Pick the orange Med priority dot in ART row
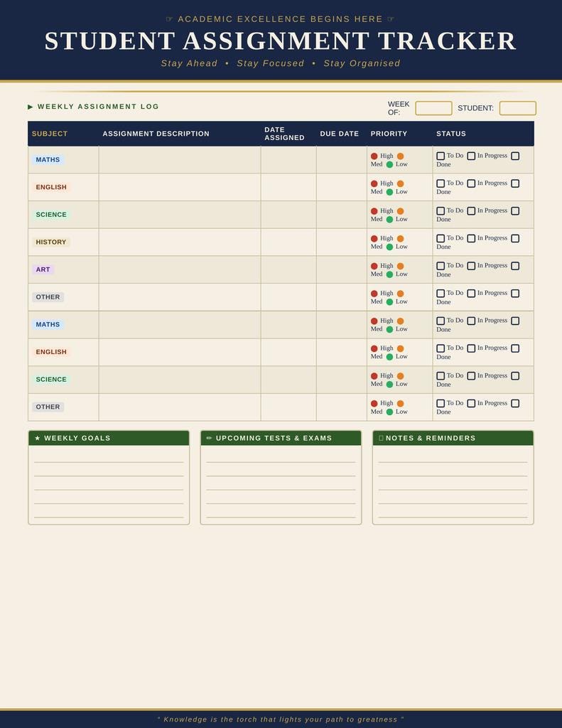 [x=400, y=266]
